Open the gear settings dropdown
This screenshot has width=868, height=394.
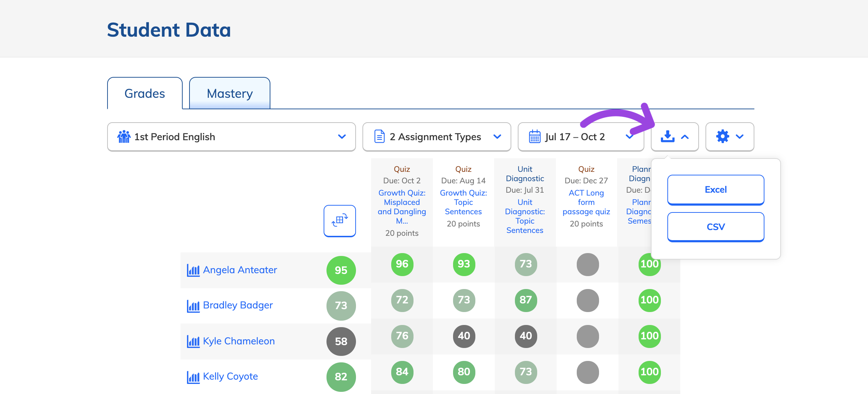click(x=730, y=137)
